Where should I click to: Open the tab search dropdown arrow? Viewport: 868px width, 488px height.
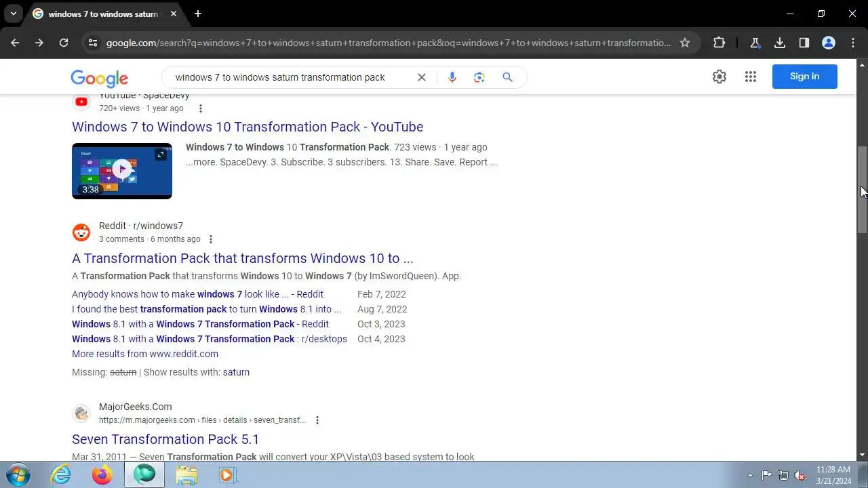pyautogui.click(x=13, y=14)
